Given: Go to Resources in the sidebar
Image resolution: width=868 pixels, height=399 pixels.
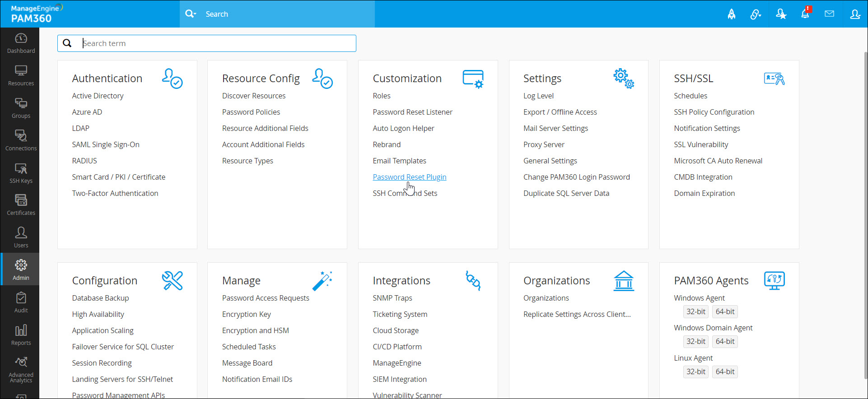Looking at the screenshot, I should [x=21, y=76].
